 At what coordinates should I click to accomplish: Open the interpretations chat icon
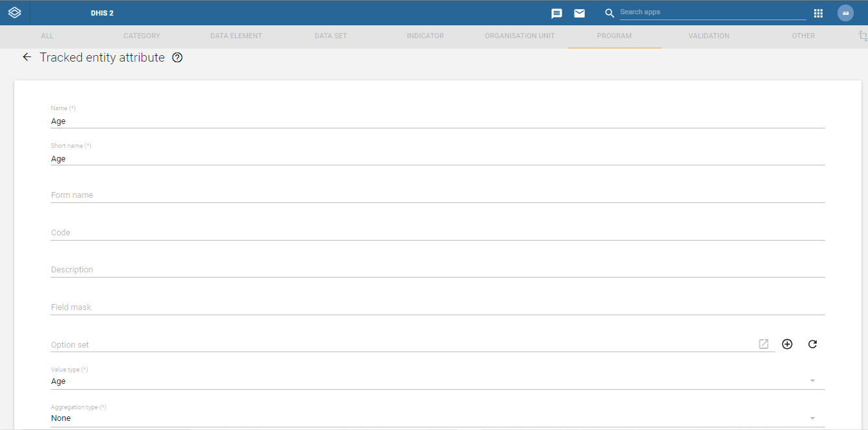click(x=556, y=13)
